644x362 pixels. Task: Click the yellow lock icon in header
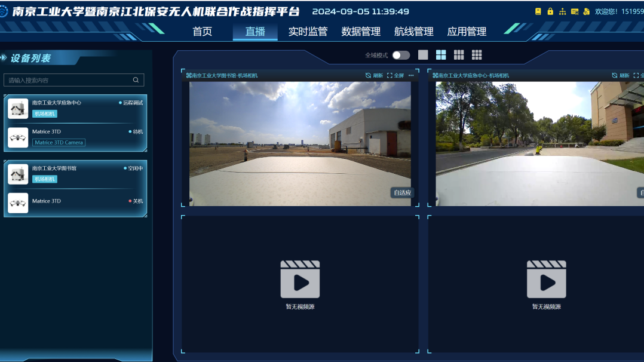point(550,11)
